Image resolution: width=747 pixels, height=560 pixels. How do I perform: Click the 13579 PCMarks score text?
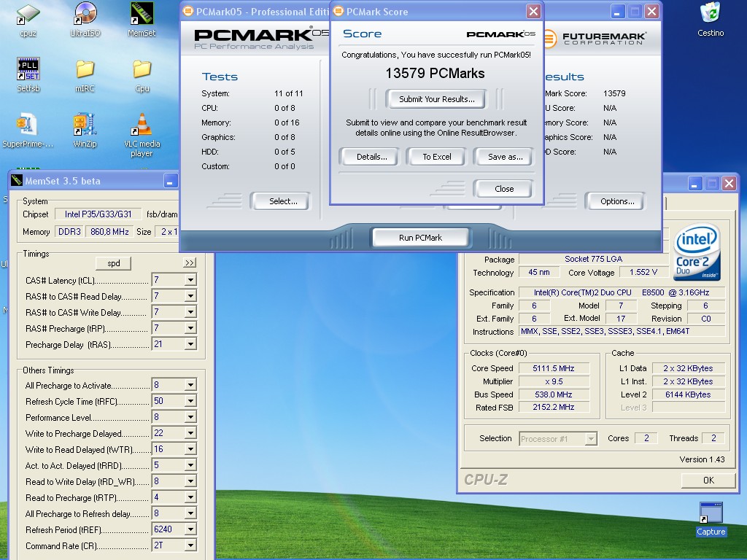pos(435,74)
